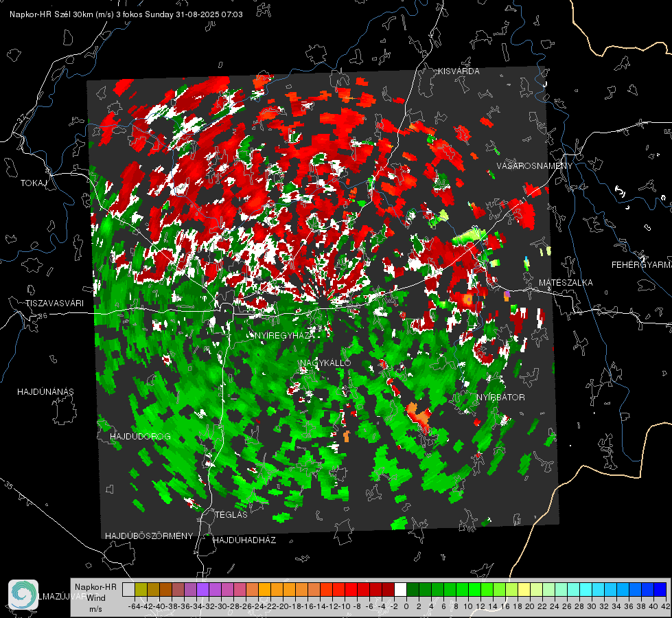
Task: Click the HAJDÚNÁNÁS city label
Action: [x=45, y=391]
